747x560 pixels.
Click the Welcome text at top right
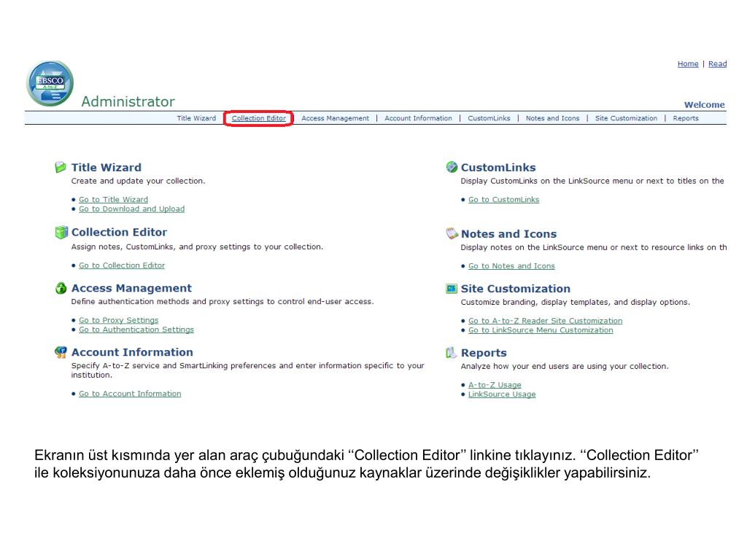[705, 105]
